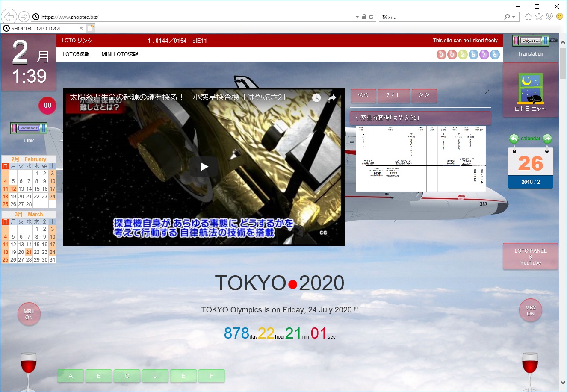Select February 12 in the mini calendar
The height and width of the screenshot is (392, 567).
tap(13, 189)
